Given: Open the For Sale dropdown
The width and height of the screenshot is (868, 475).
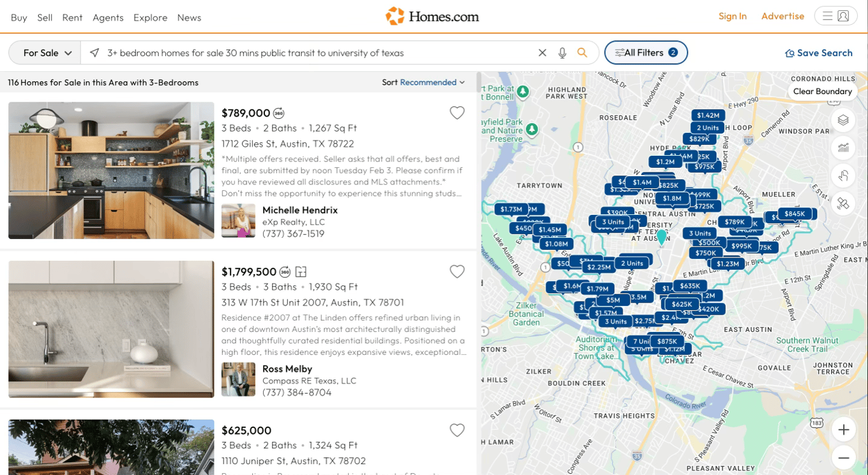Looking at the screenshot, I should pos(44,53).
